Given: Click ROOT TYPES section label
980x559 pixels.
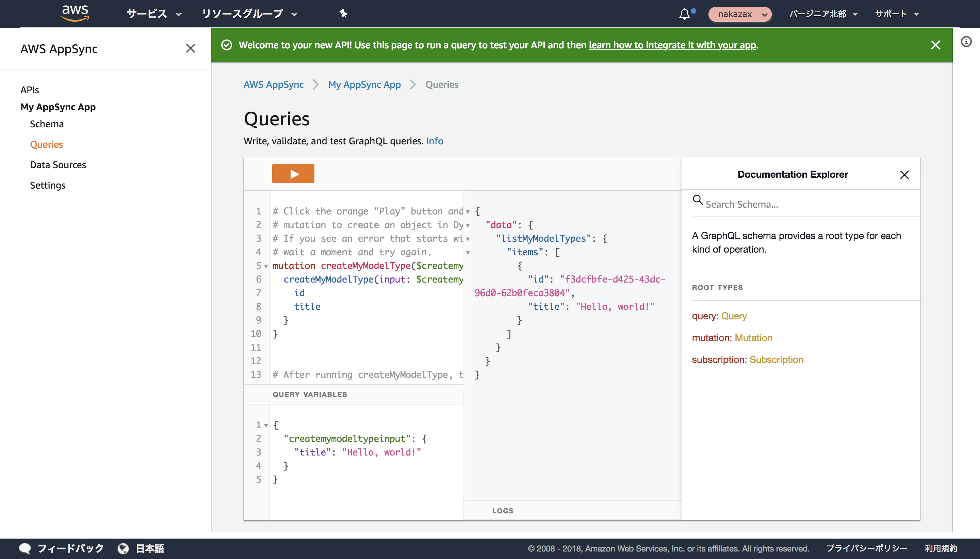Looking at the screenshot, I should (717, 288).
